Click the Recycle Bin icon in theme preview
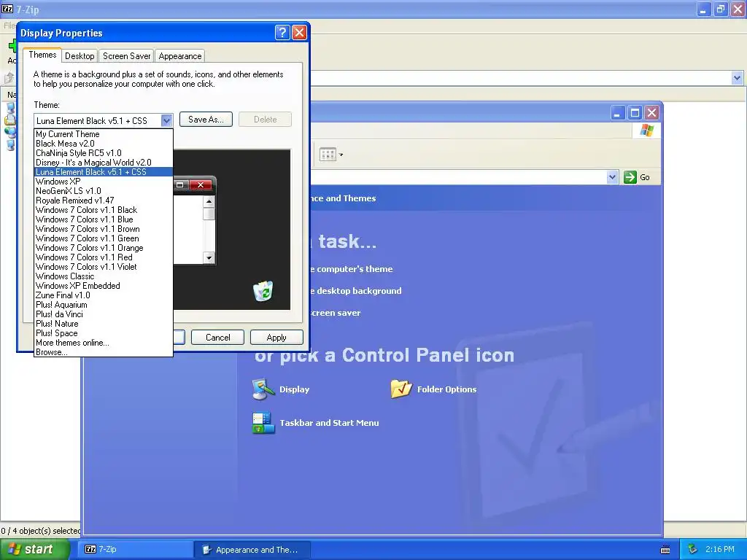This screenshot has height=560, width=747. [263, 291]
